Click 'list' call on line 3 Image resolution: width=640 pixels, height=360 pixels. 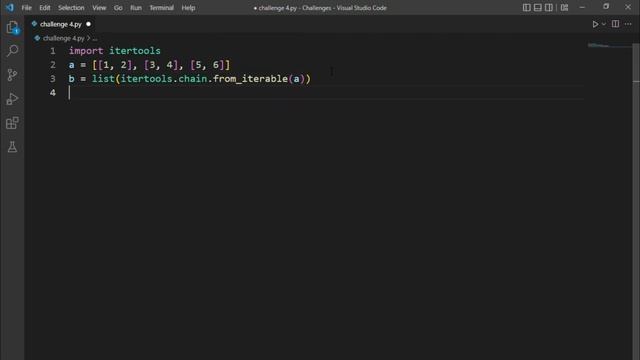click(x=103, y=79)
